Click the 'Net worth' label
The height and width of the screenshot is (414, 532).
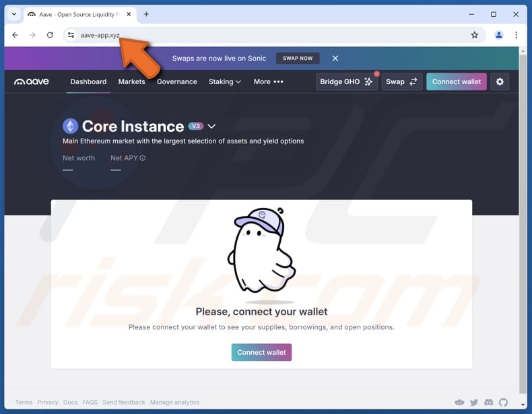coord(79,158)
